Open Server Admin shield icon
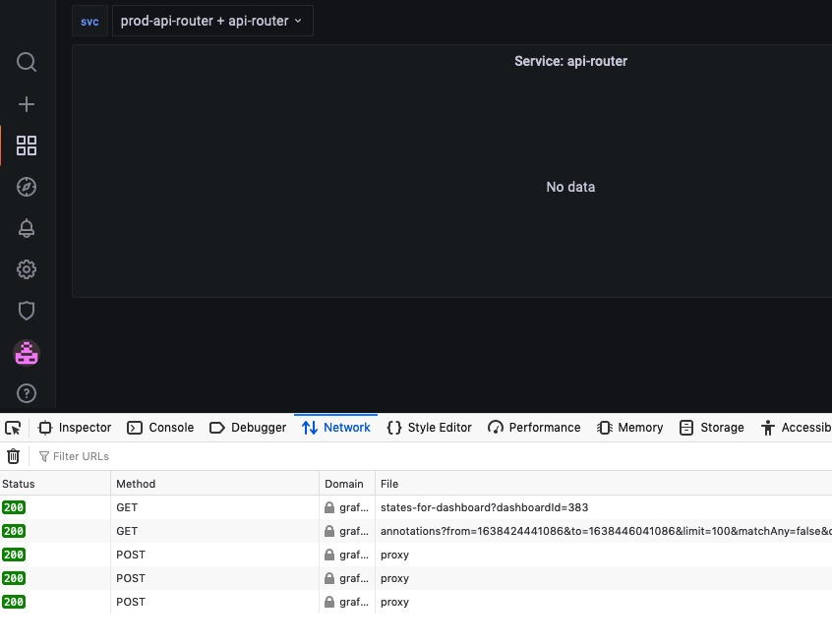The width and height of the screenshot is (832, 644). [26, 310]
